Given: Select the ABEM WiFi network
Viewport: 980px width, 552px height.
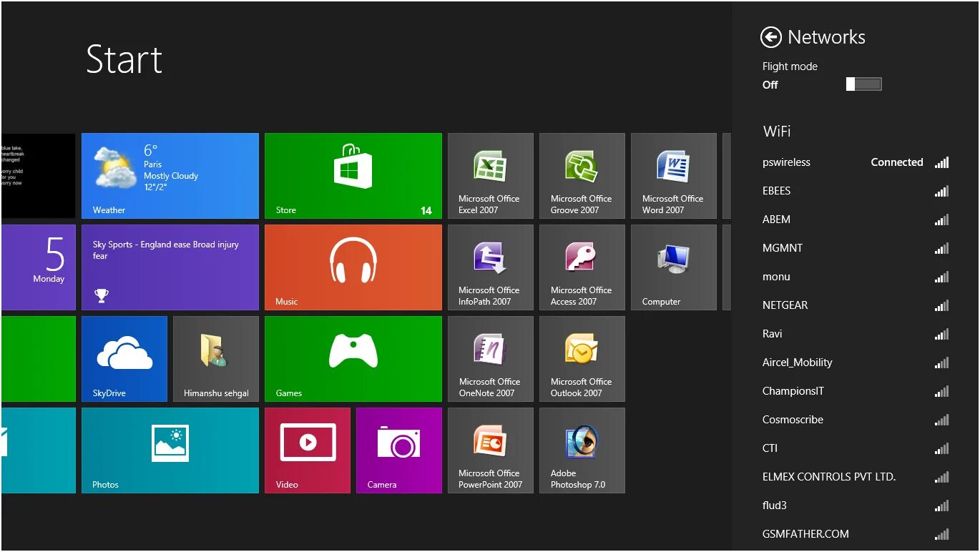Looking at the screenshot, I should 856,220.
